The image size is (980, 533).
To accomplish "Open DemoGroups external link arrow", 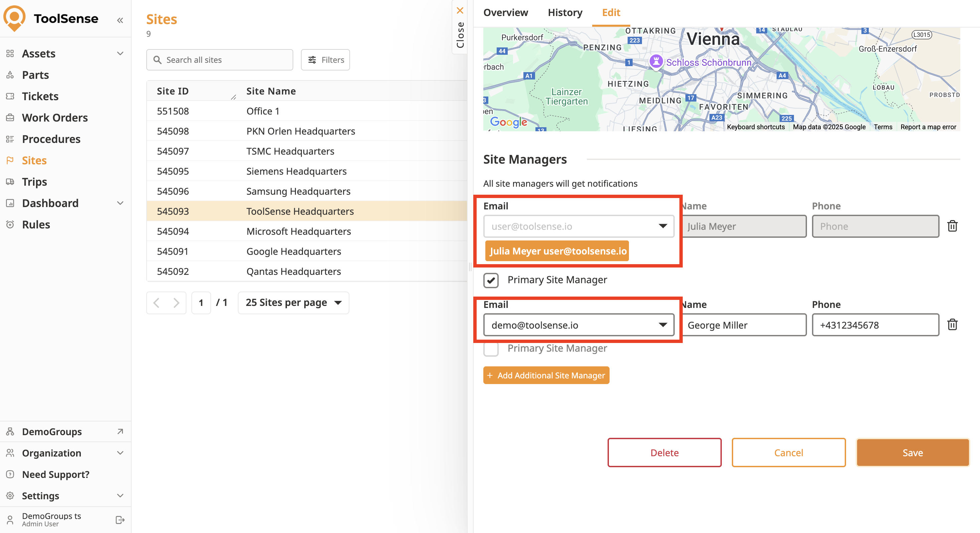I will (120, 431).
